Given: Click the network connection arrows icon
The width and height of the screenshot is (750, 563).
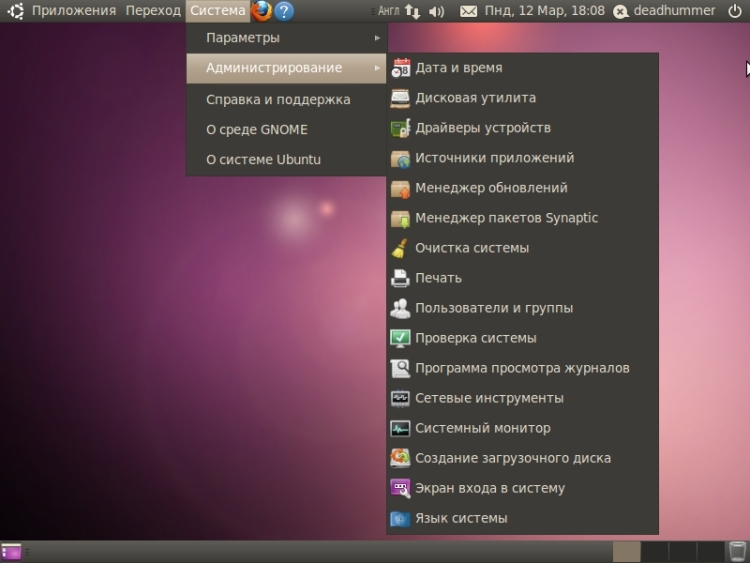Looking at the screenshot, I should (x=412, y=11).
